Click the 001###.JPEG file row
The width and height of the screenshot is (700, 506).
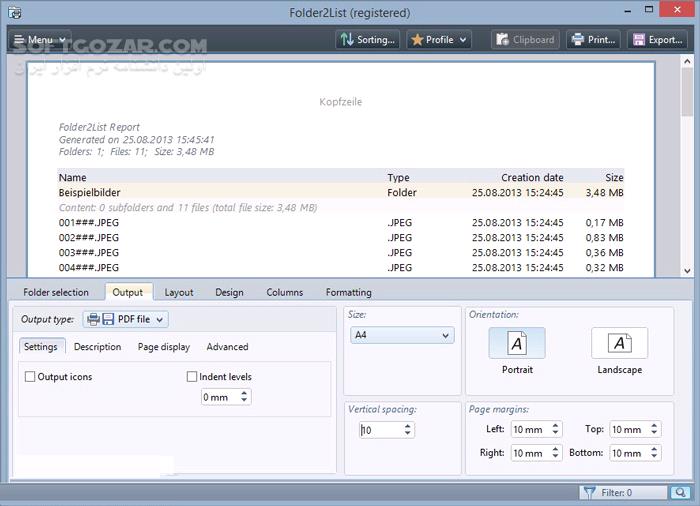(x=341, y=222)
